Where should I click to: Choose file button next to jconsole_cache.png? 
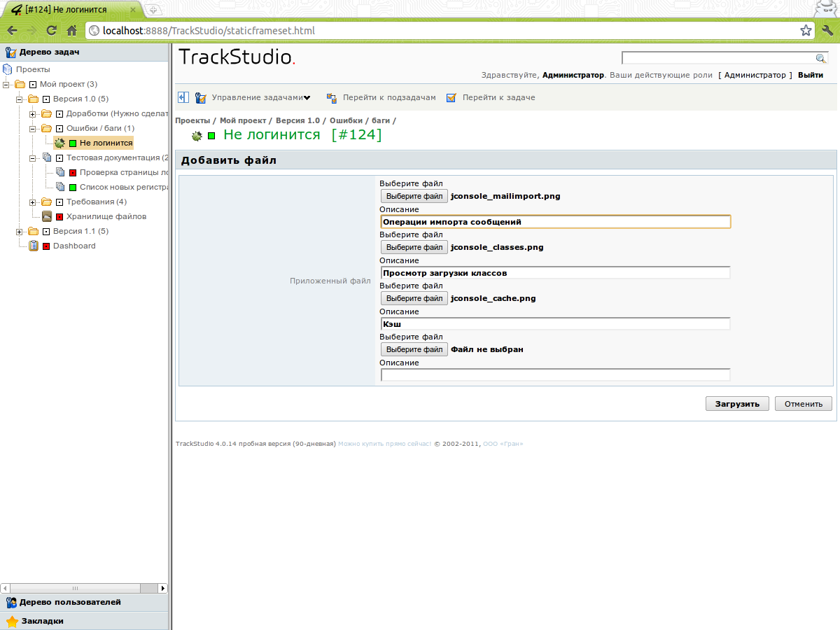pyautogui.click(x=414, y=298)
